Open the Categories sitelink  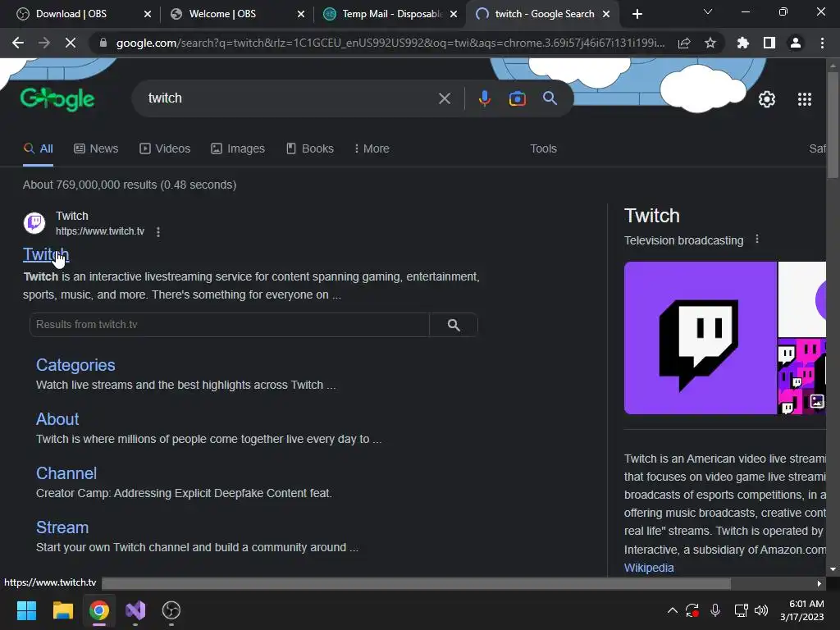[x=75, y=365]
